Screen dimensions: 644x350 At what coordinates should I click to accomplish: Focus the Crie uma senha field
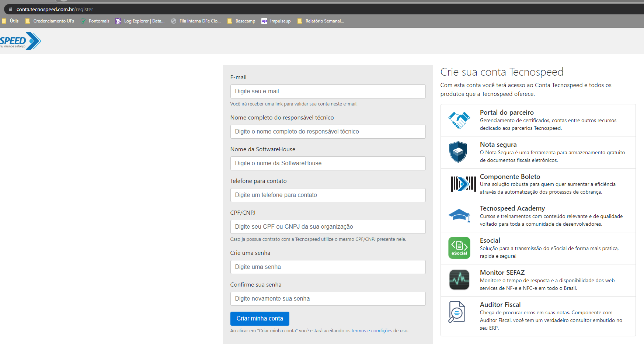[x=328, y=267]
